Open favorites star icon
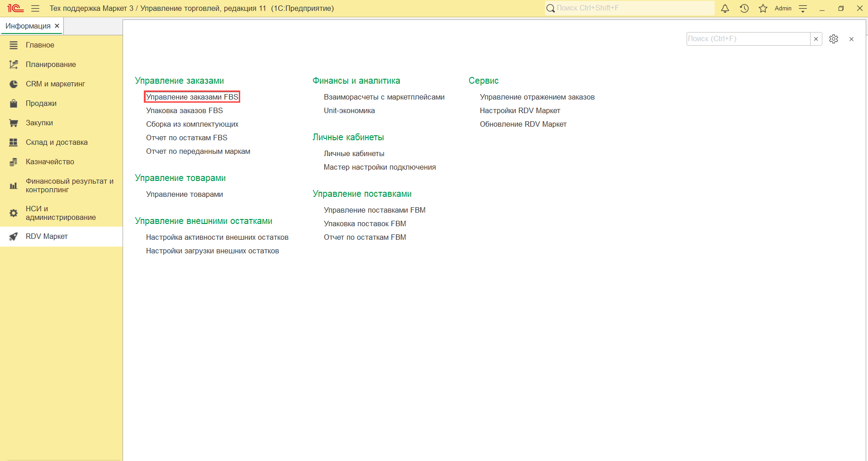868x461 pixels. (763, 8)
